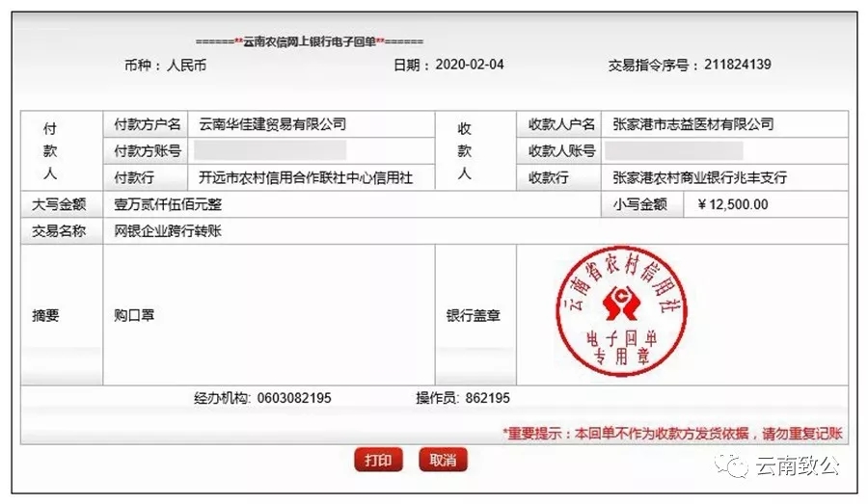Image resolution: width=868 pixels, height=504 pixels.
Task: Click handling agency number 0603082195
Action: (294, 398)
